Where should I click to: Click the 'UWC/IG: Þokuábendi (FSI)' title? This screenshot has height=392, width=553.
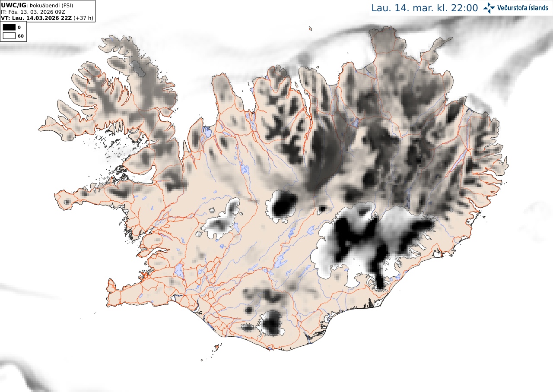click(x=37, y=5)
